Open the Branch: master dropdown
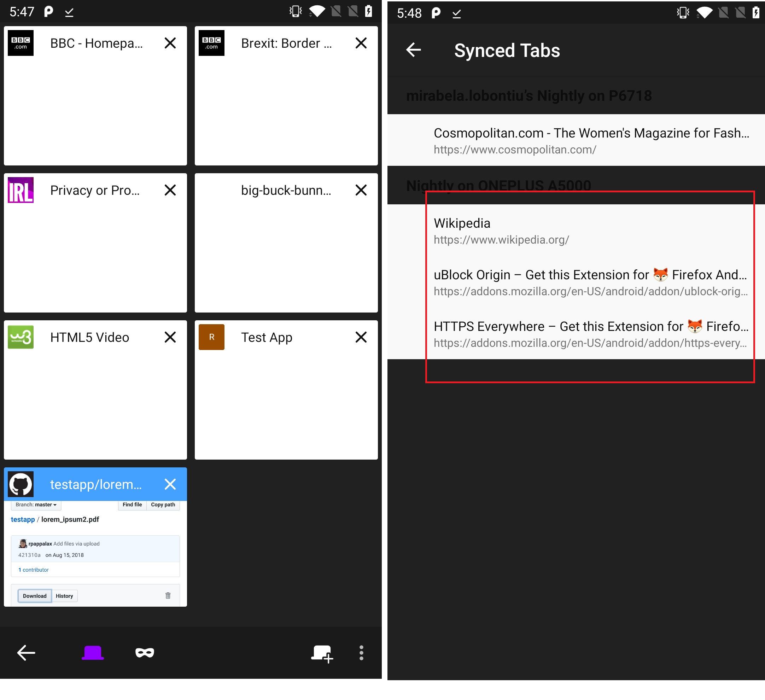Image resolution: width=765 pixels, height=700 pixels. (x=36, y=504)
